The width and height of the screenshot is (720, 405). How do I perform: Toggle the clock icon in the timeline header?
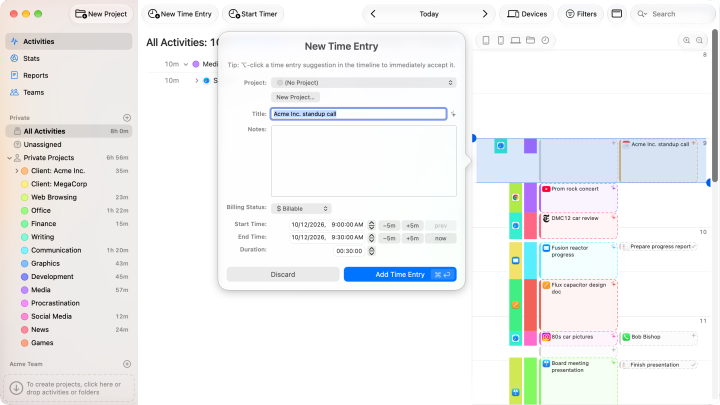(545, 40)
